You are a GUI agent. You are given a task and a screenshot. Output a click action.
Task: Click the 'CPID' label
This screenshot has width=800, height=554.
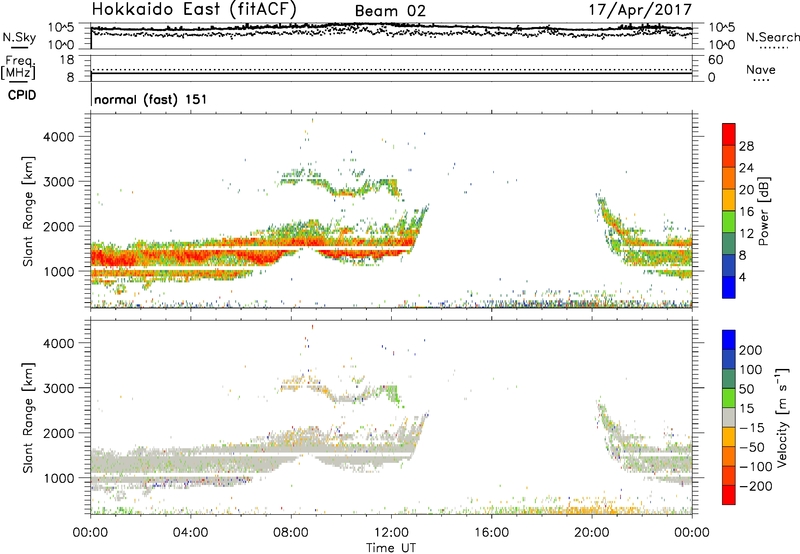click(22, 95)
